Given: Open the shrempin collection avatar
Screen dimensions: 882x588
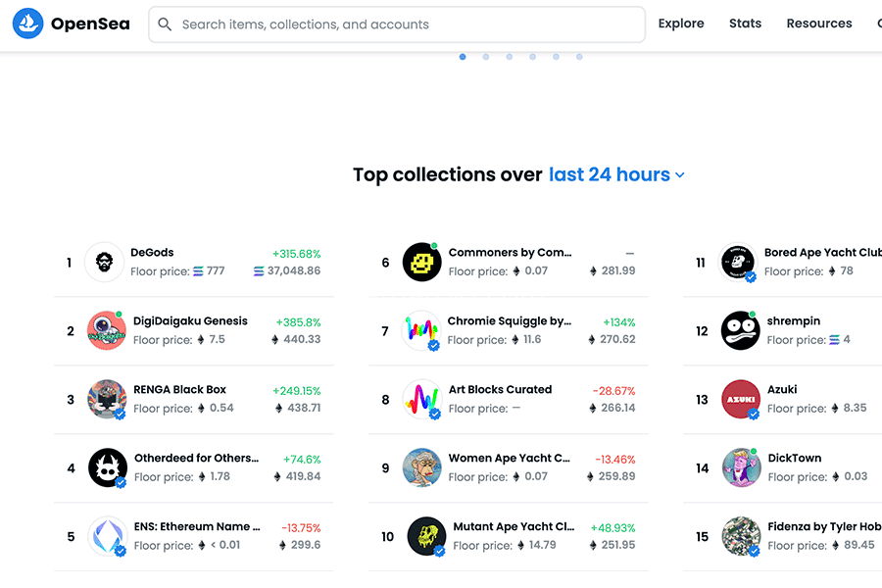Looking at the screenshot, I should coord(740,331).
